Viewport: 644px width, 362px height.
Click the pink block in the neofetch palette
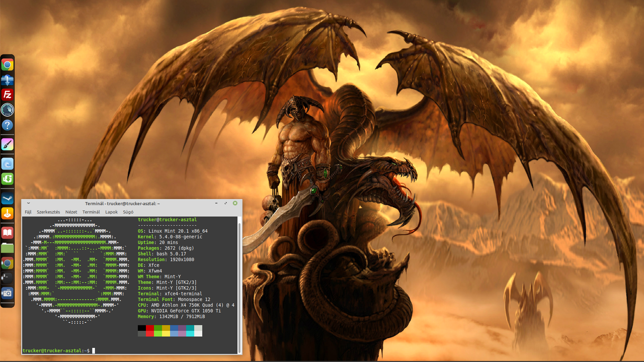coord(182,333)
